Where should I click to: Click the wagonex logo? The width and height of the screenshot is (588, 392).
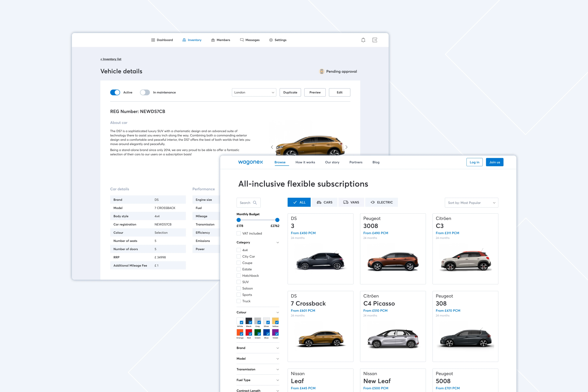click(251, 162)
